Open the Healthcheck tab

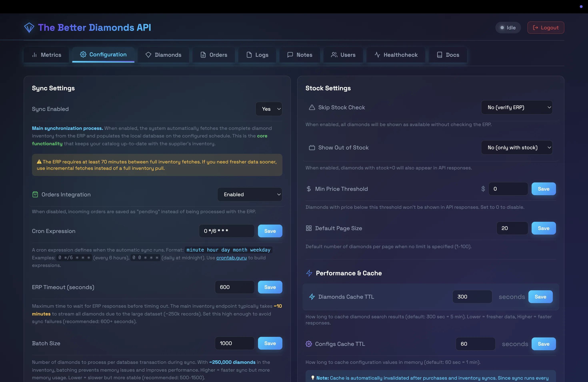coord(396,55)
